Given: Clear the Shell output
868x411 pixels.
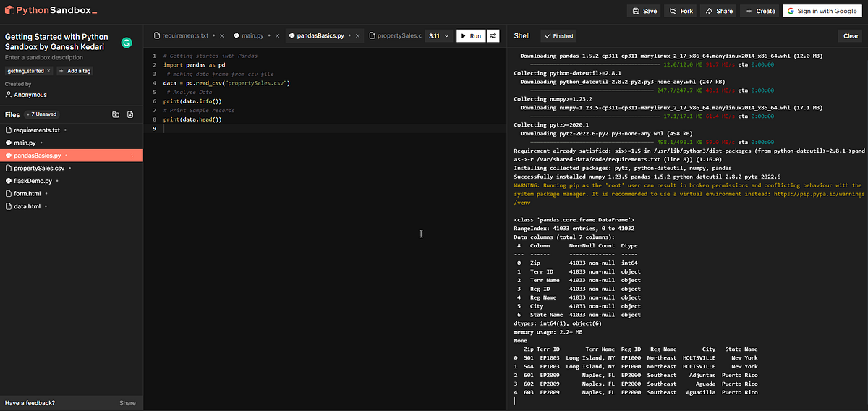Looking at the screenshot, I should coord(851,35).
